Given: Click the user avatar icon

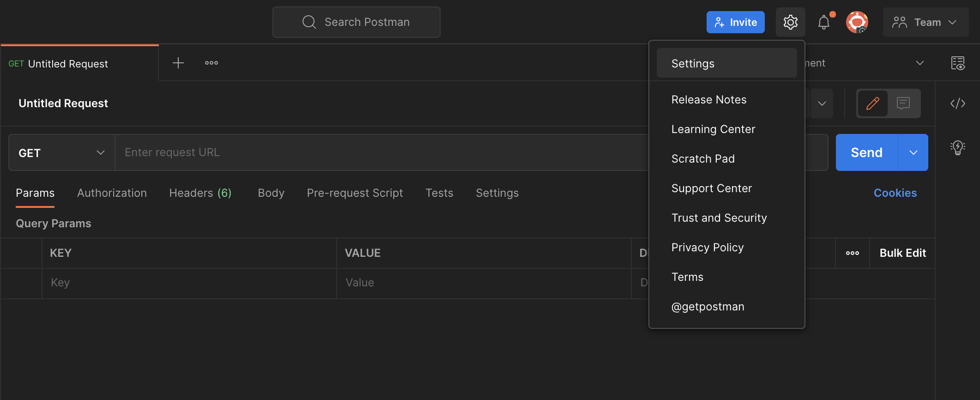Looking at the screenshot, I should (x=857, y=22).
